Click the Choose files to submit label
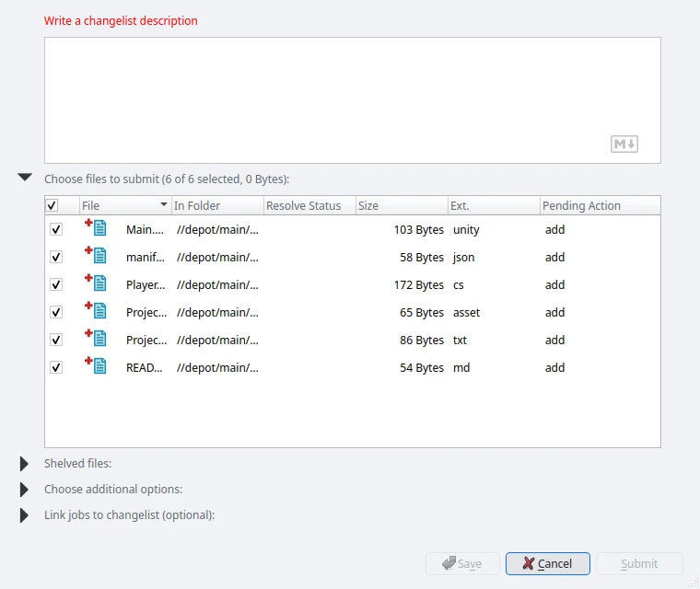The height and width of the screenshot is (589, 700). pos(167,179)
